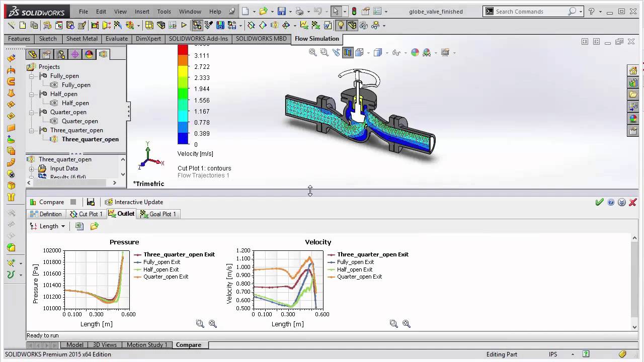
Task: Switch to the Goal Plot 1 tab
Action: point(158,214)
